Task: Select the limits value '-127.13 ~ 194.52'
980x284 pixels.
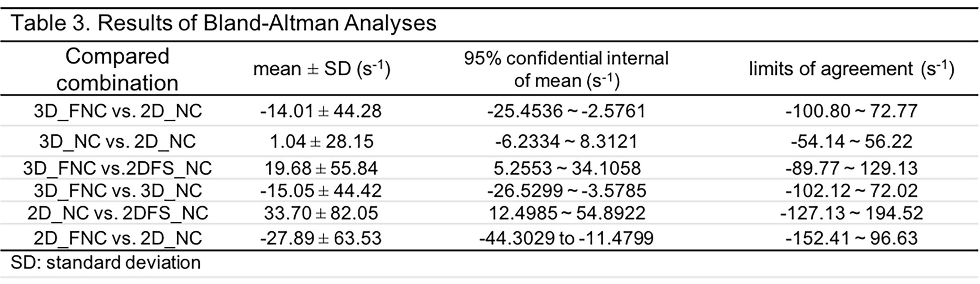Action: click(851, 213)
